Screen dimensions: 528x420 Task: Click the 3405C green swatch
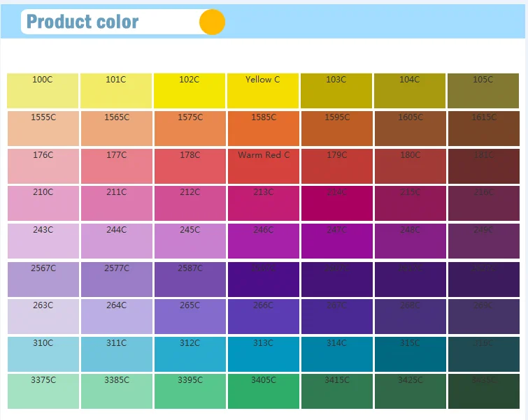[x=263, y=391]
